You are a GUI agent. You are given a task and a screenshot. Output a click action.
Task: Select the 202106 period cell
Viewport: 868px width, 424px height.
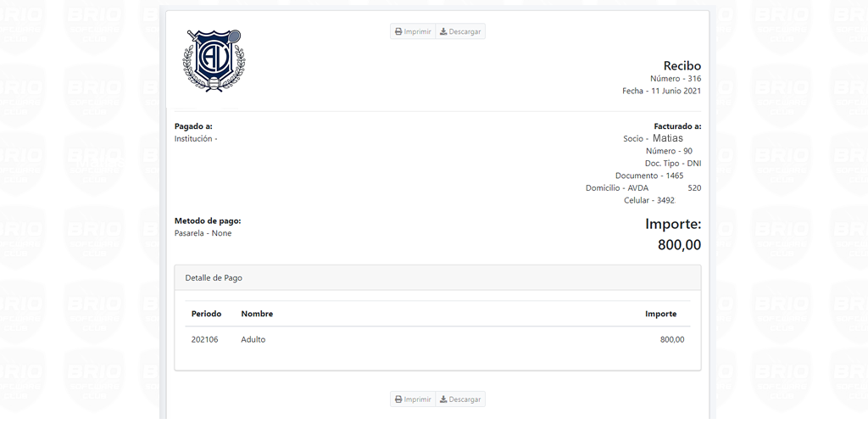(x=205, y=339)
